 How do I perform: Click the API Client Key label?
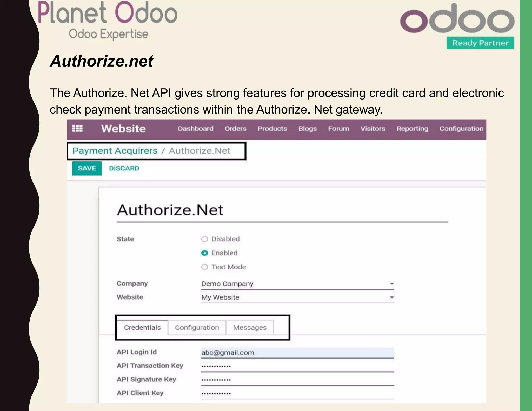[x=140, y=393]
